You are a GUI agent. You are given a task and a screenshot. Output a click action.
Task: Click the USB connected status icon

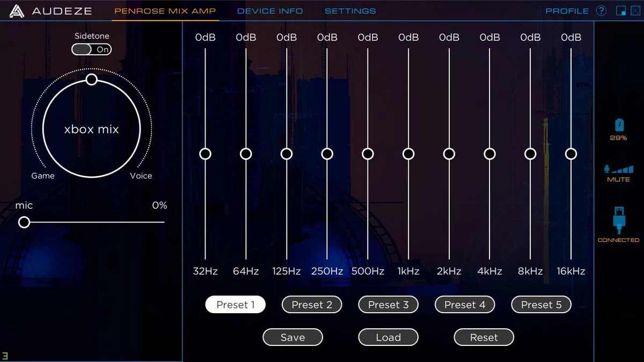click(x=619, y=220)
